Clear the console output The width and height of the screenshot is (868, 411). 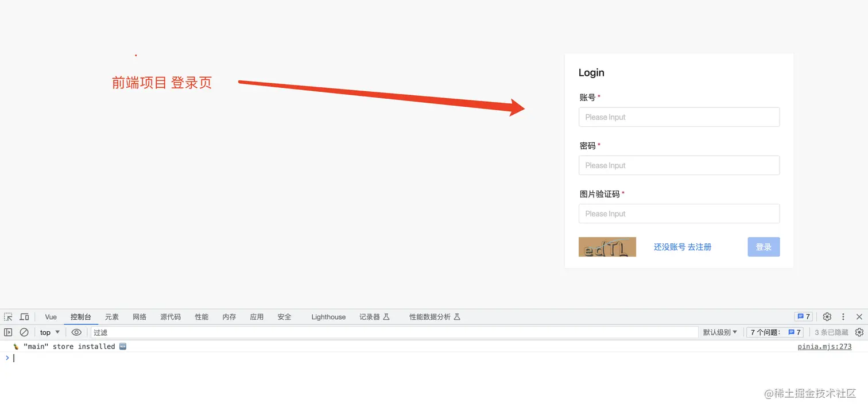click(x=24, y=332)
